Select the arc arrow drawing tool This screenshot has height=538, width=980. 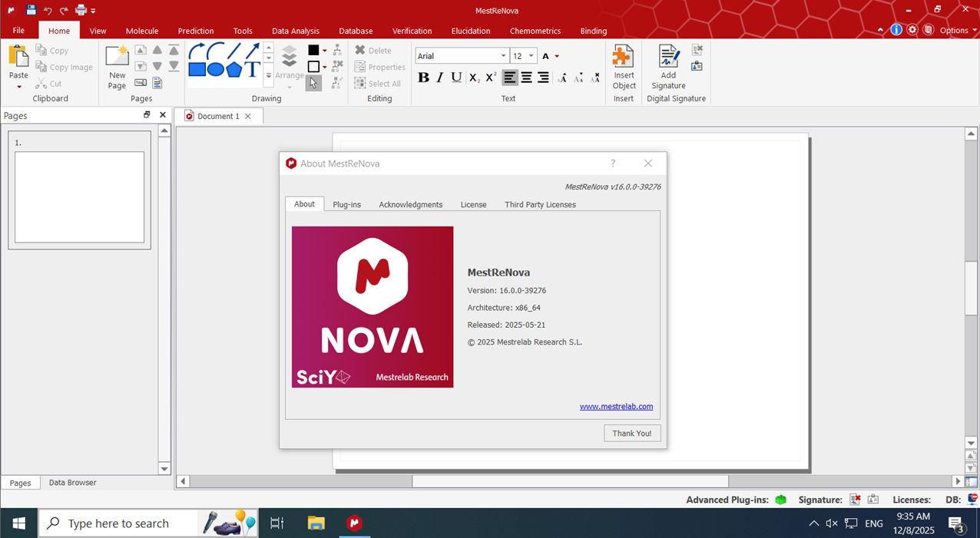[x=197, y=51]
